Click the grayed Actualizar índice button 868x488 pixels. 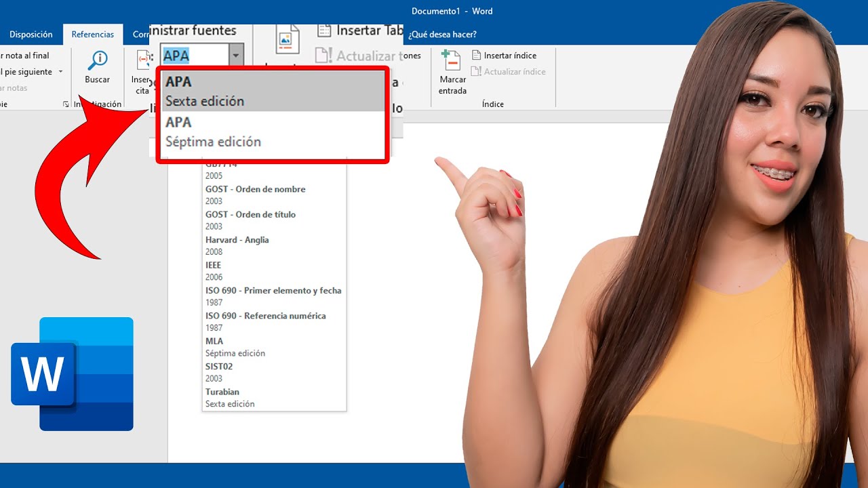(x=508, y=71)
